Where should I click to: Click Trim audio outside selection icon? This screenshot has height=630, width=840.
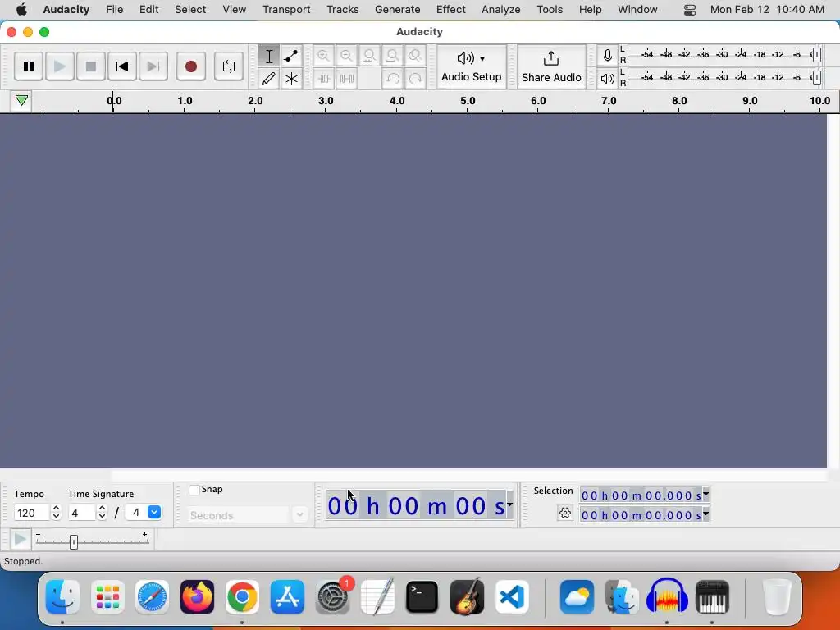click(x=323, y=79)
